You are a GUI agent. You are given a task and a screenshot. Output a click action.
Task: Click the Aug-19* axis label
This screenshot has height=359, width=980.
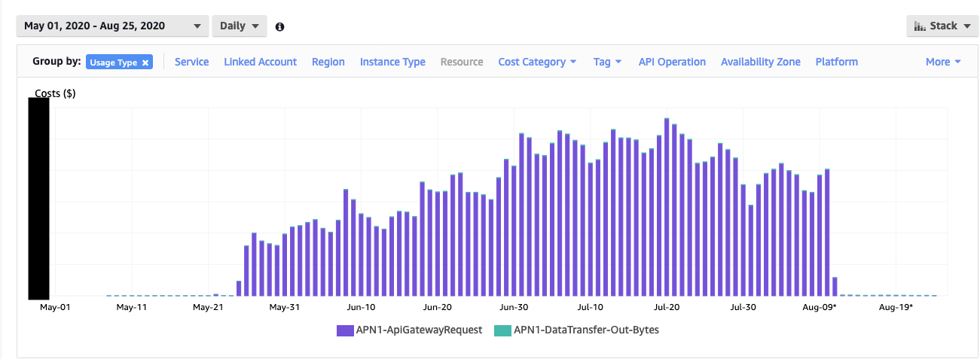click(896, 307)
